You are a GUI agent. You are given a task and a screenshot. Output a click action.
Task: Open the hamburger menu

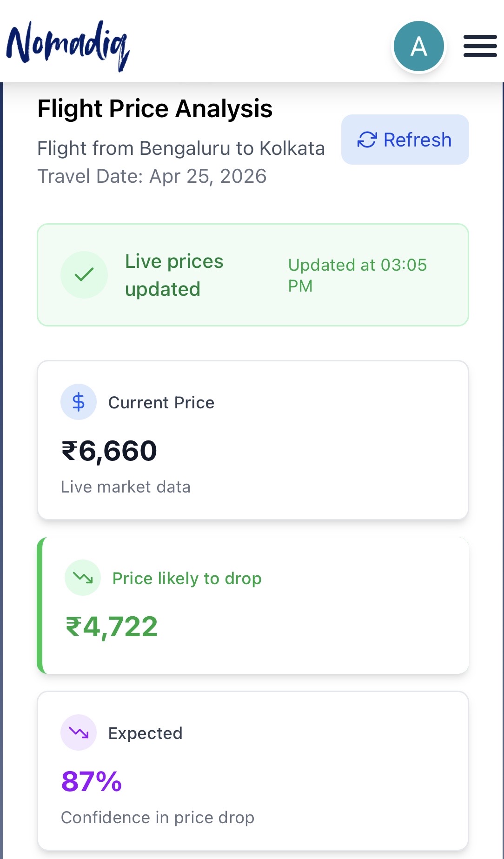pos(480,46)
